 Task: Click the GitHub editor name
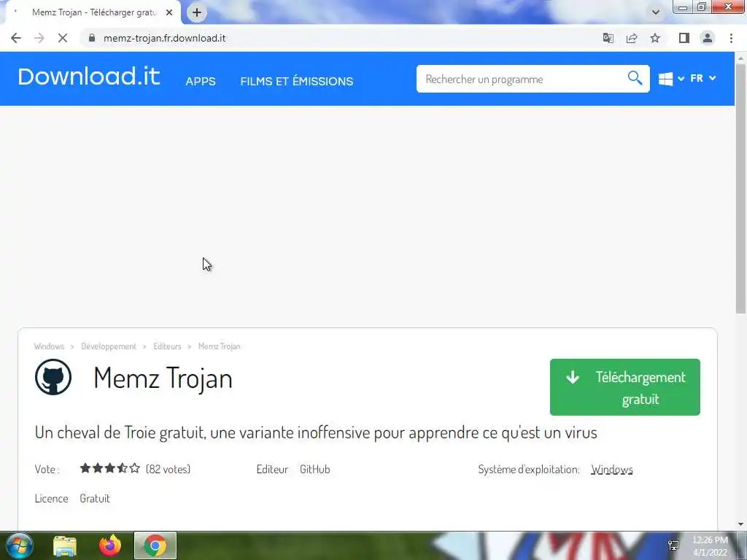coord(315,469)
